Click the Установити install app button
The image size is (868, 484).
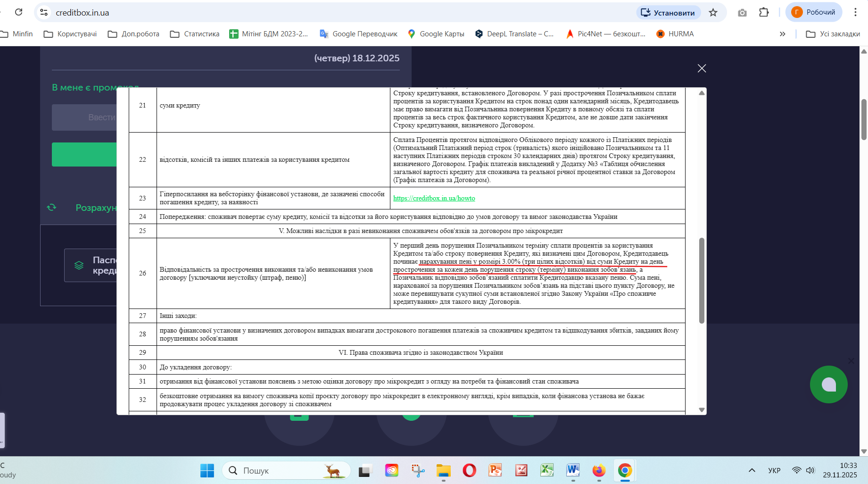pyautogui.click(x=668, y=13)
